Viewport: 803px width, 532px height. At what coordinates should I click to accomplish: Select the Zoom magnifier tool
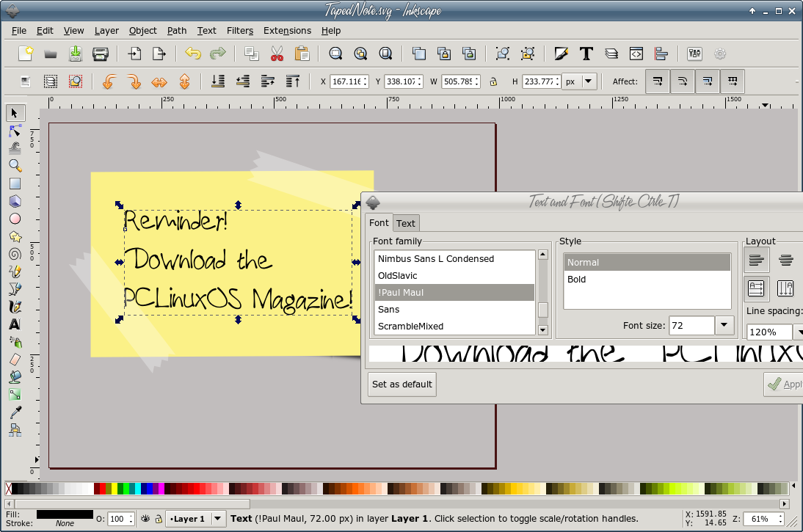pos(15,166)
